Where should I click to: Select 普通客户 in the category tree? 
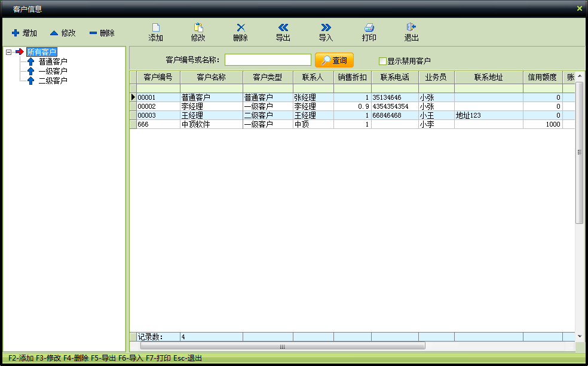(53, 61)
